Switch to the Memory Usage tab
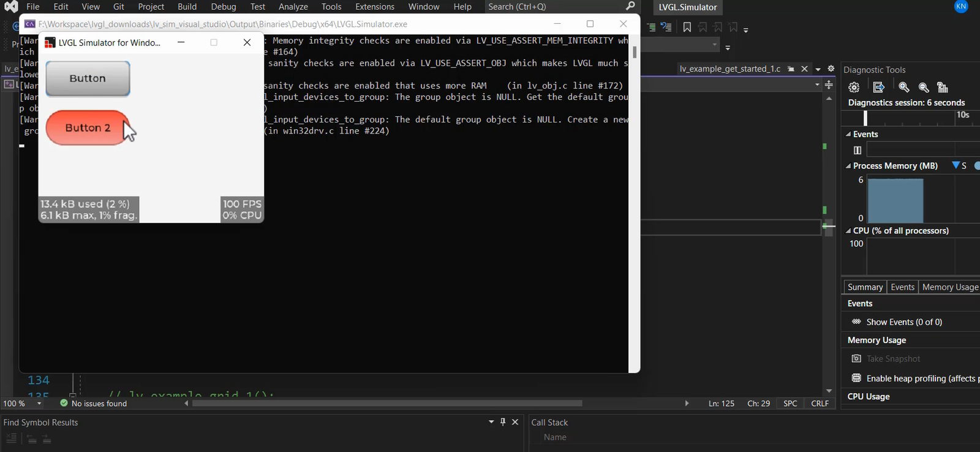Screen dimensions: 980x452 [x=949, y=287]
